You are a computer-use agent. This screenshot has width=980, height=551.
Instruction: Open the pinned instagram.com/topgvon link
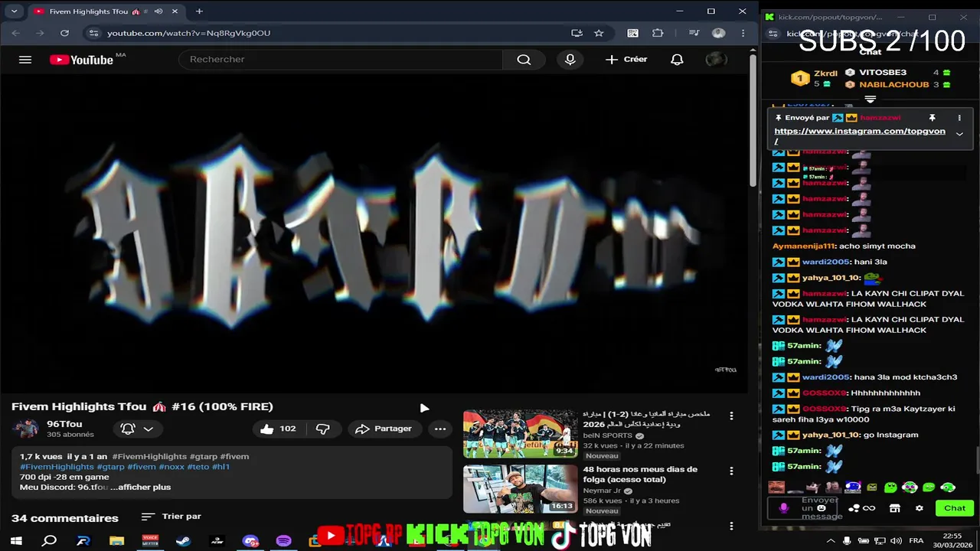coord(859,135)
